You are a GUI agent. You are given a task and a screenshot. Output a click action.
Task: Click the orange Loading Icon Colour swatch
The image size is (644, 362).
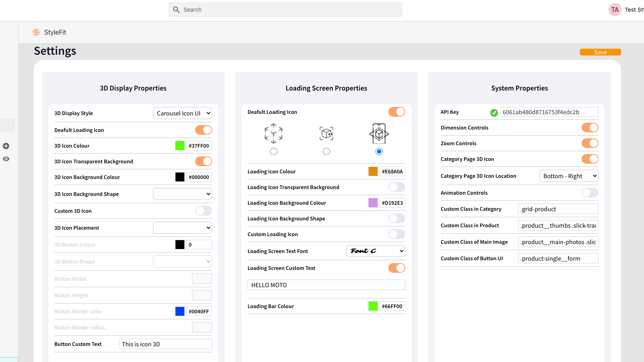pos(373,171)
